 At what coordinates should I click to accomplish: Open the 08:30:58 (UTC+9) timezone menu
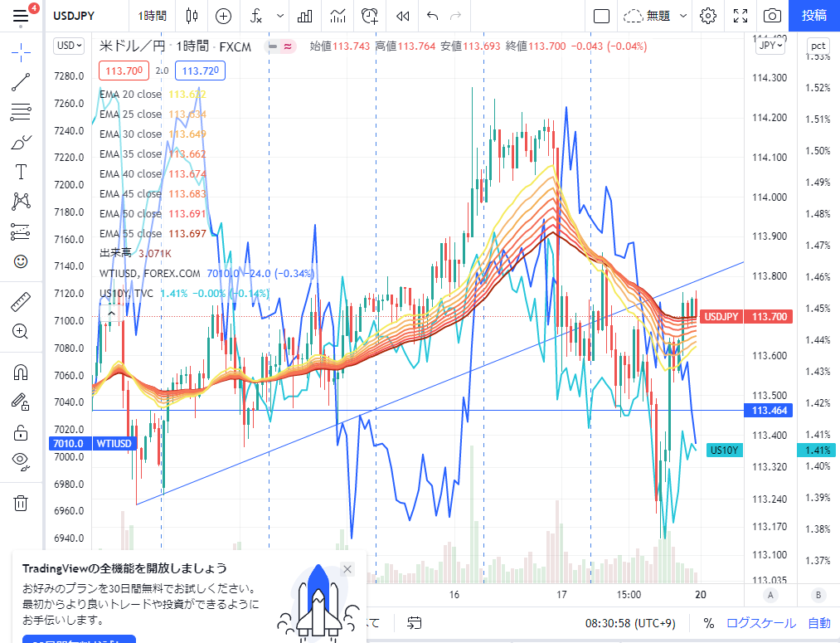[x=630, y=623]
